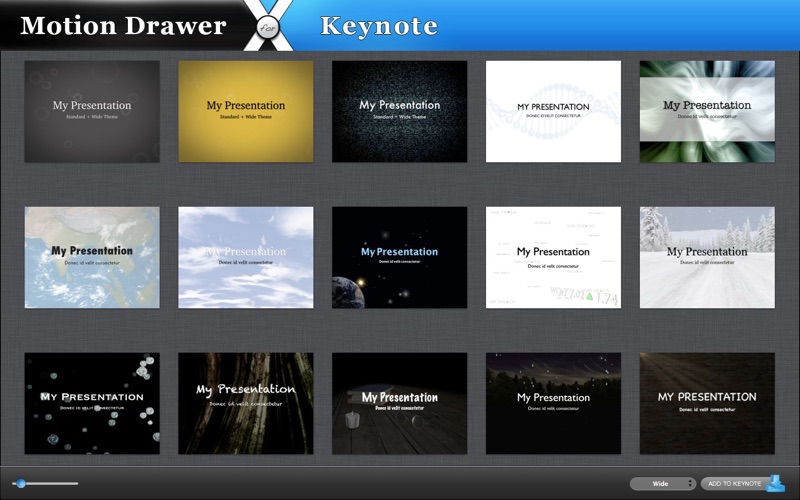
Task: Select the green smoke swirl theme thumbnail
Action: 707,112
